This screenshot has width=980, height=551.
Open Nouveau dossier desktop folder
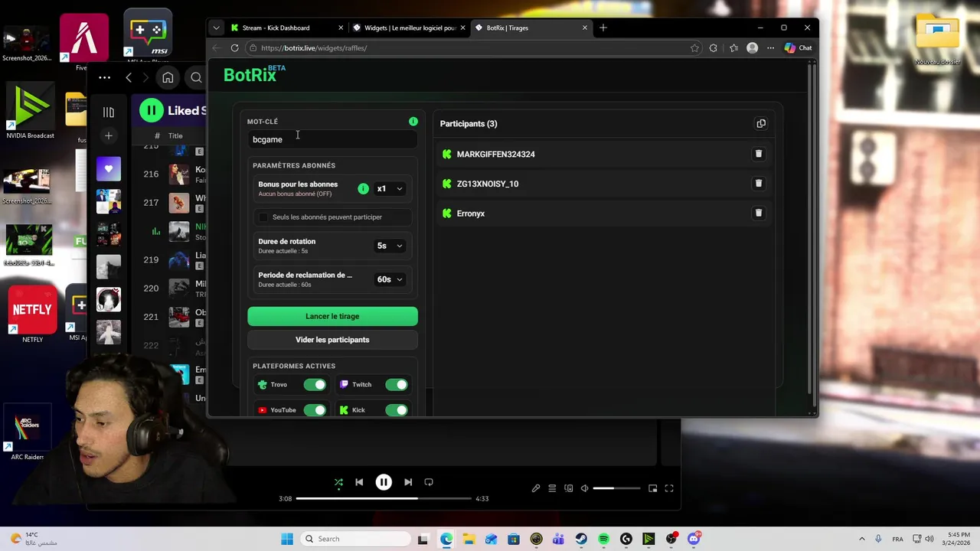pos(937,38)
